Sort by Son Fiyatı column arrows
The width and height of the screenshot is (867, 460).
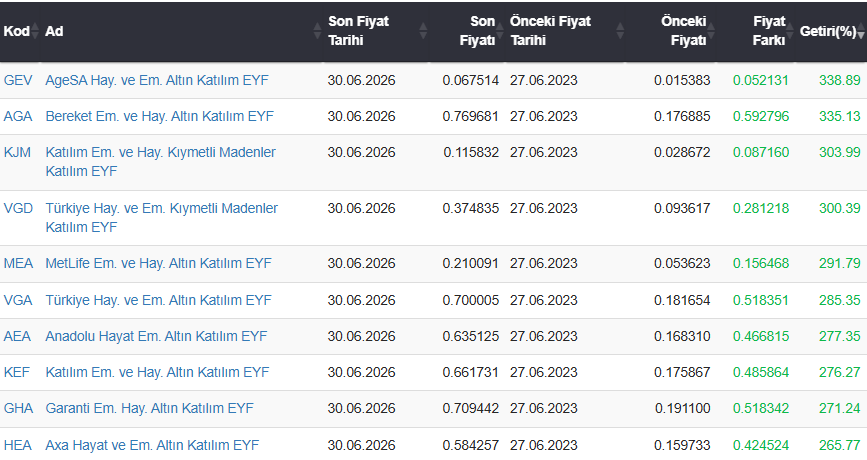click(500, 31)
